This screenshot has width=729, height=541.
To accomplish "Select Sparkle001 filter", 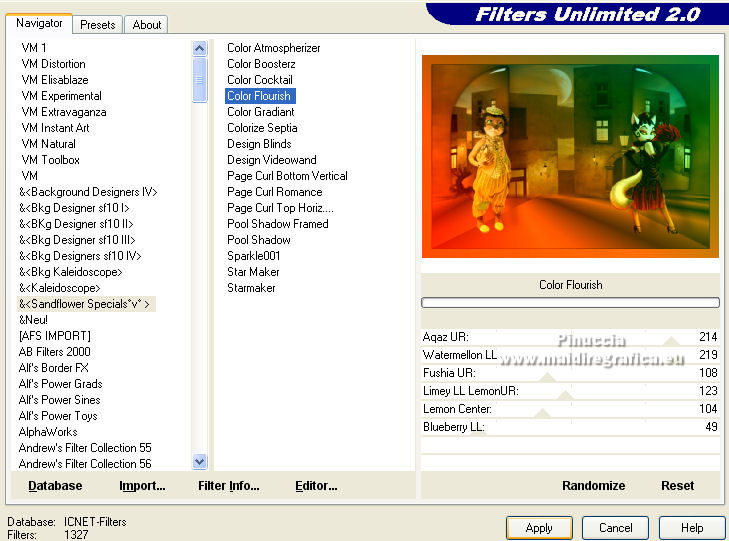I will (x=253, y=256).
